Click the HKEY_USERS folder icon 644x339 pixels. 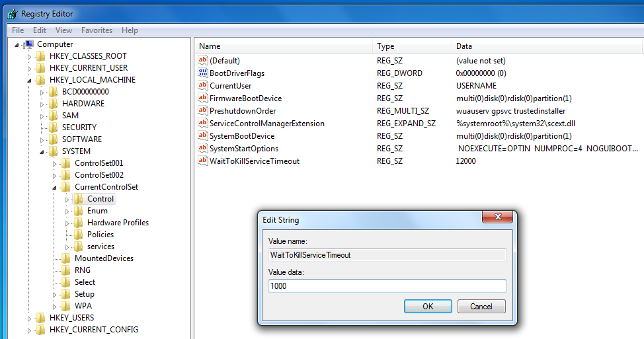[x=41, y=318]
